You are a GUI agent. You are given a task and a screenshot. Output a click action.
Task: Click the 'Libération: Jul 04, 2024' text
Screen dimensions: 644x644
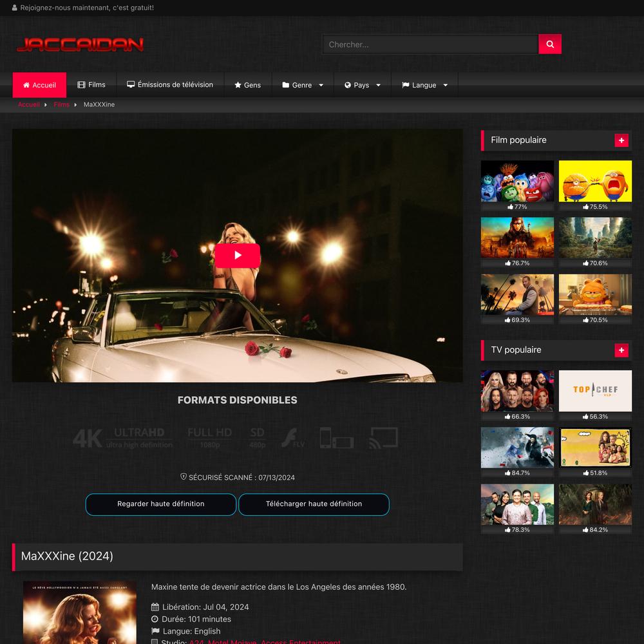point(205,607)
